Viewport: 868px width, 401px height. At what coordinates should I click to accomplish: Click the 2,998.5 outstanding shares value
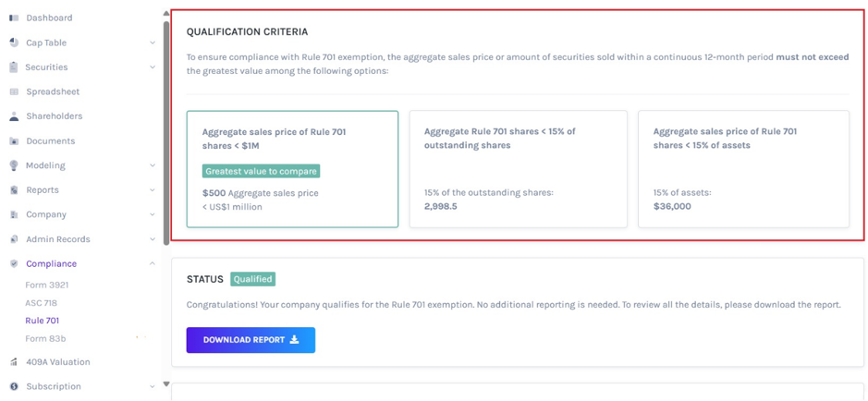click(x=441, y=206)
